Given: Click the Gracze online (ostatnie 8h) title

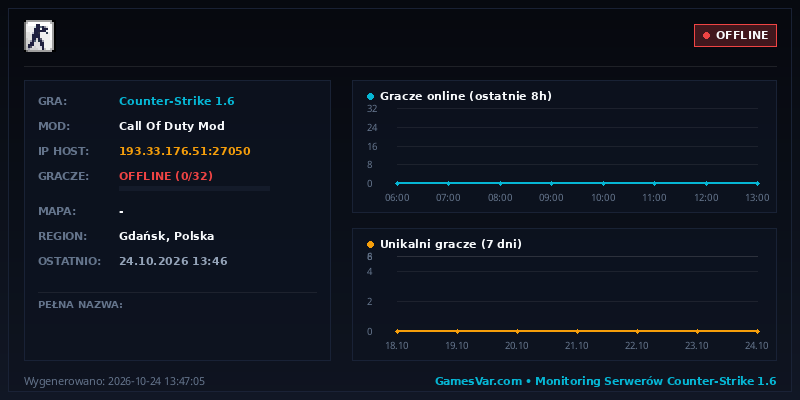Looking at the screenshot, I should click(466, 96).
